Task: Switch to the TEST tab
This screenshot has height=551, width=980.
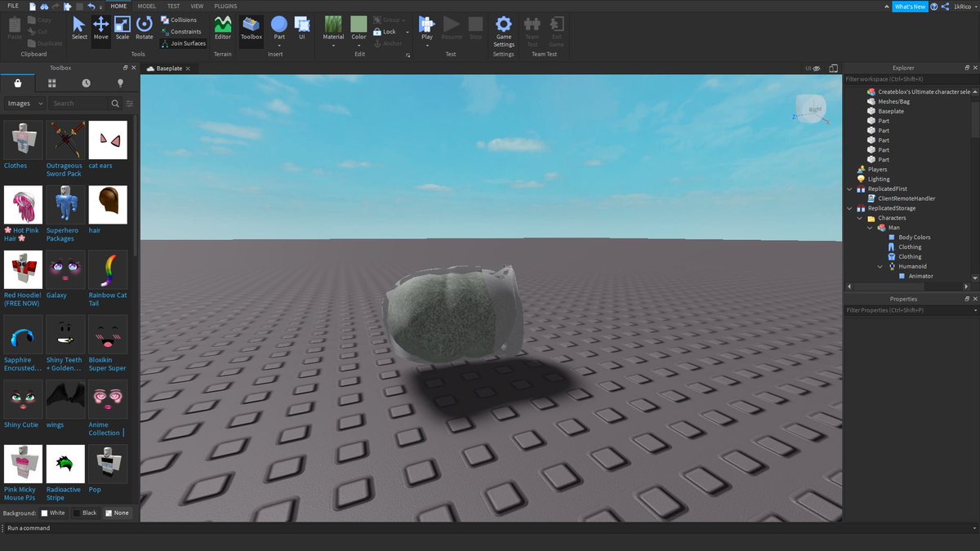Action: (173, 6)
